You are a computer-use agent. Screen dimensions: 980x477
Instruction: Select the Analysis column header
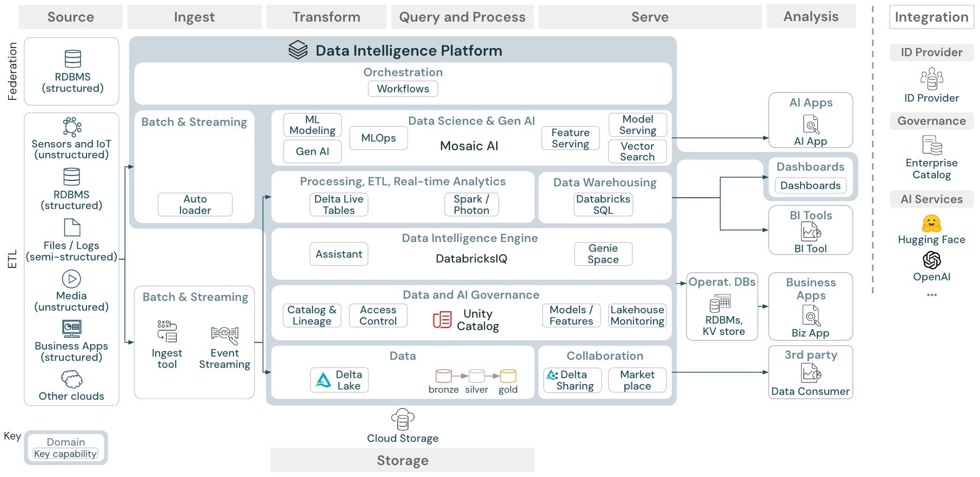coord(811,16)
